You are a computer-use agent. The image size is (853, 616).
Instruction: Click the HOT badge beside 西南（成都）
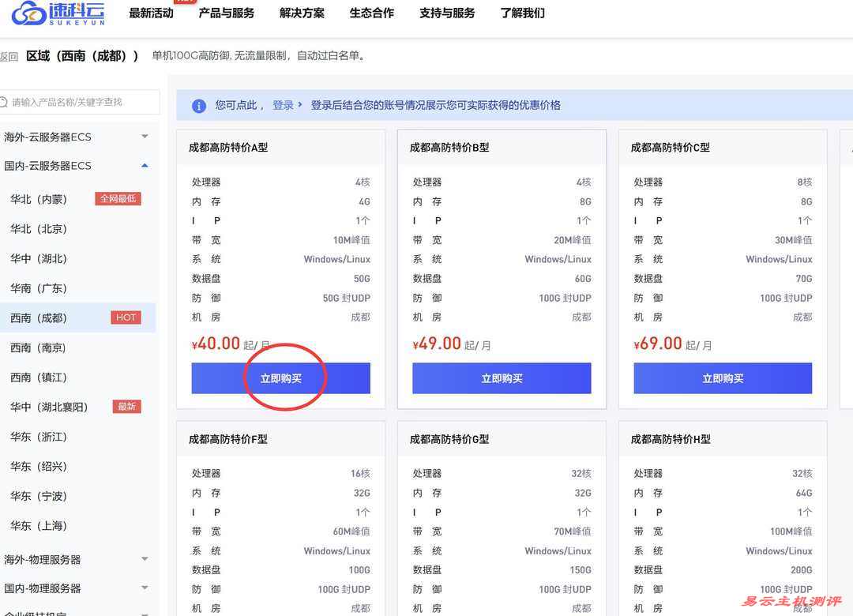pyautogui.click(x=126, y=317)
